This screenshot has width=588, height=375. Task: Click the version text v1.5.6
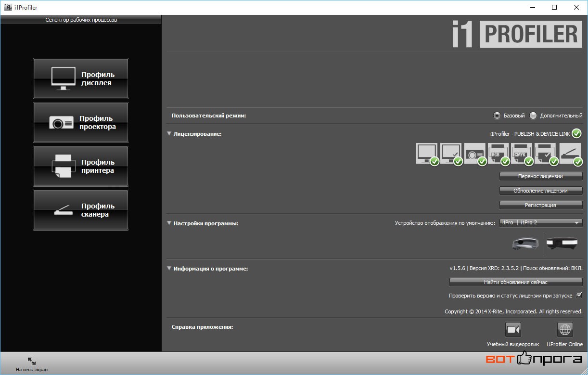pyautogui.click(x=458, y=269)
